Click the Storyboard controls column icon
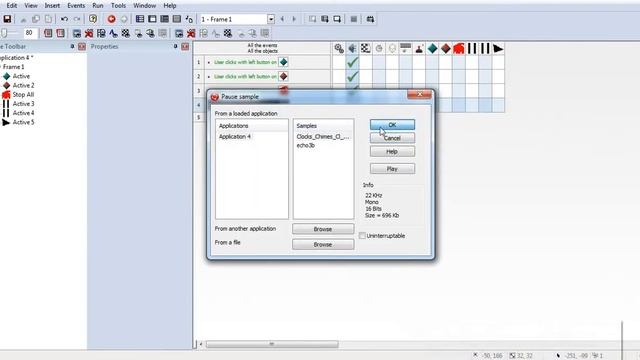 pos(365,49)
